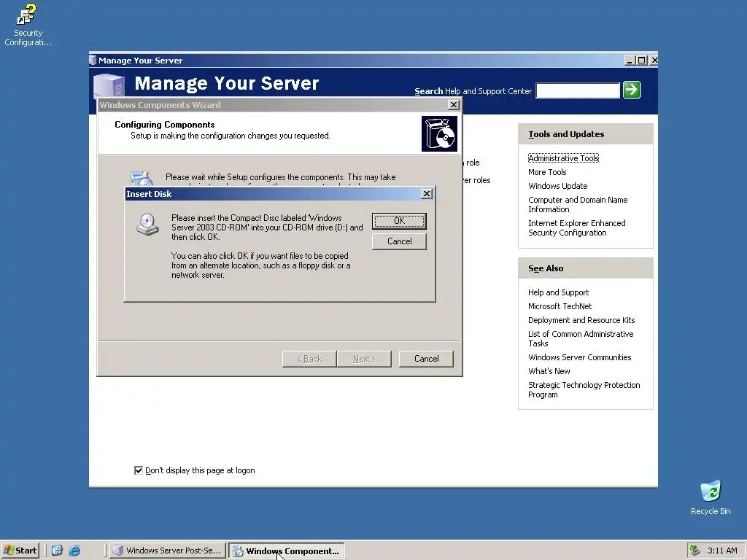The width and height of the screenshot is (747, 560).
Task: Click the Windows Components Wizard header icon
Action: (439, 134)
